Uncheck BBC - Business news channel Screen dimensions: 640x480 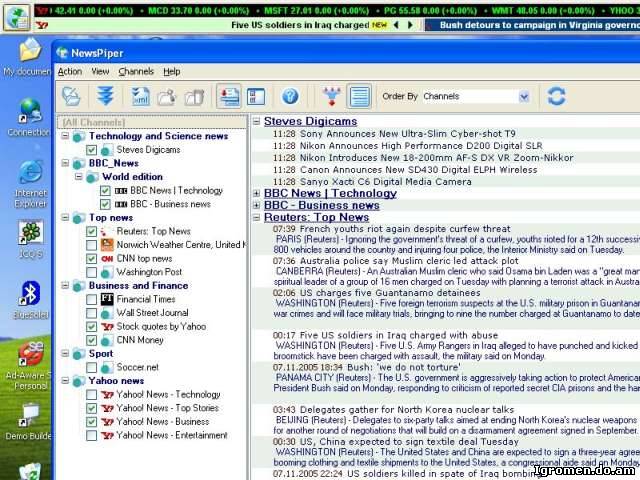105,204
